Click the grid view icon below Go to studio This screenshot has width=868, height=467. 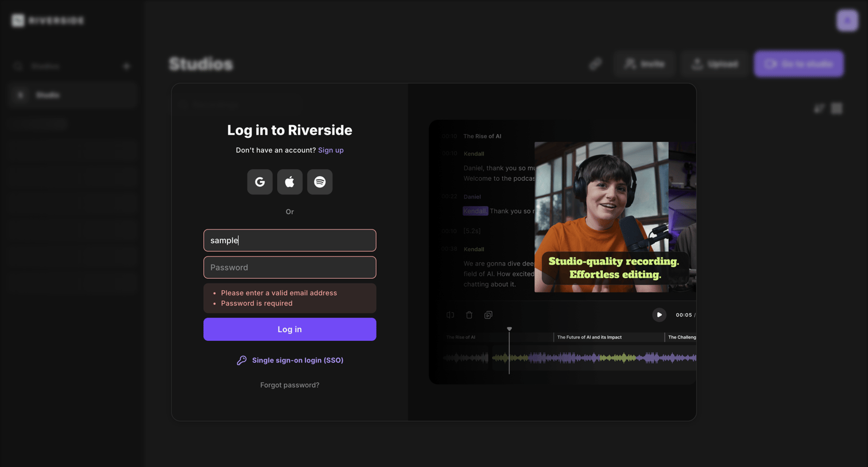tap(837, 108)
